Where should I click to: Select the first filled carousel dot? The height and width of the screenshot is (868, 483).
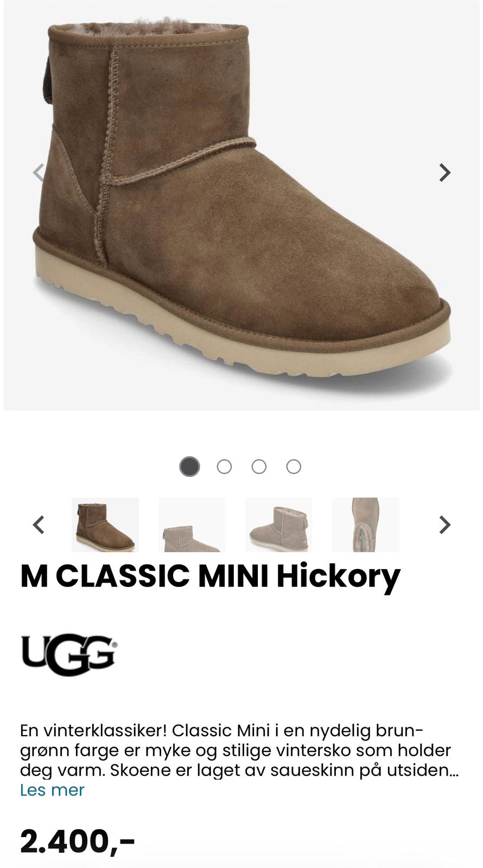pyautogui.click(x=189, y=467)
